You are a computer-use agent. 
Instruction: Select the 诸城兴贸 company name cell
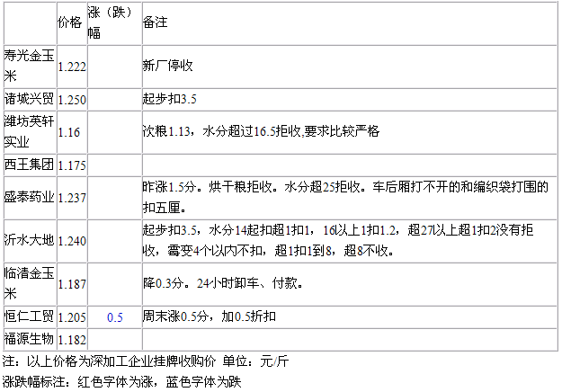pos(29,99)
